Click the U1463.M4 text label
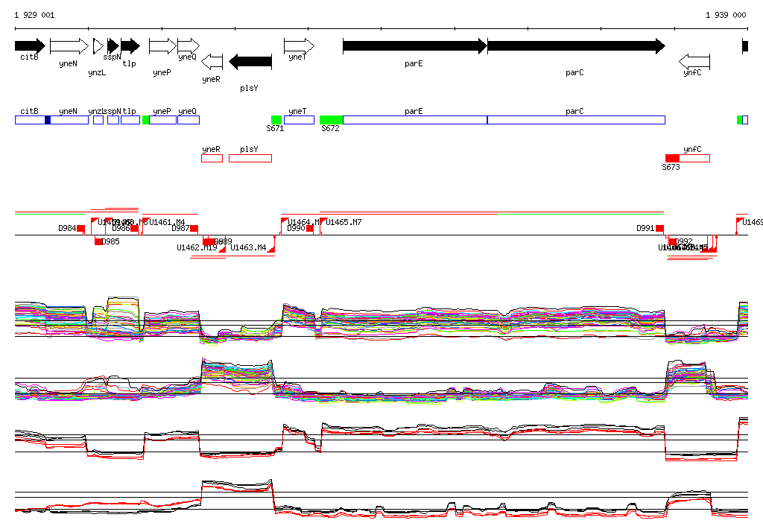This screenshot has width=763, height=532. pyautogui.click(x=248, y=248)
